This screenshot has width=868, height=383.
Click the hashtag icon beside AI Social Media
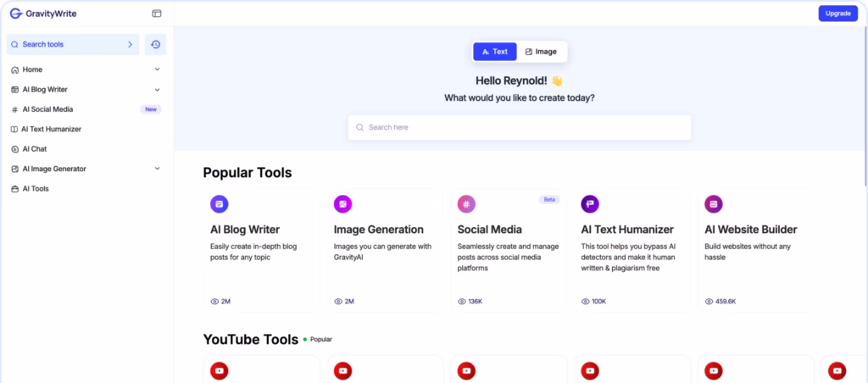pos(15,109)
